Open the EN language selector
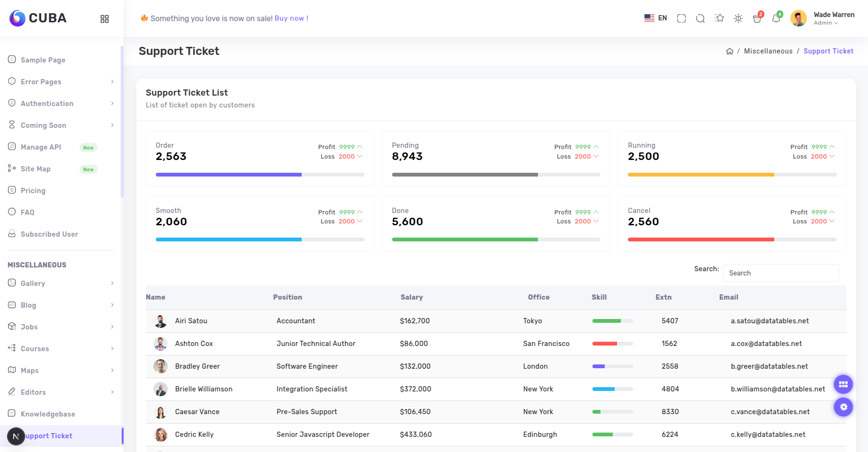The width and height of the screenshot is (868, 452). click(x=656, y=18)
